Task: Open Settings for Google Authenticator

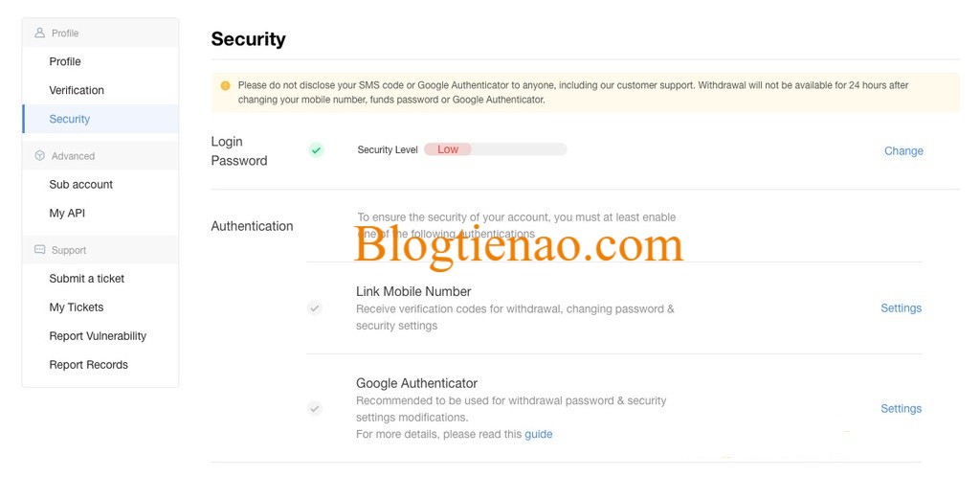Action: click(x=901, y=408)
